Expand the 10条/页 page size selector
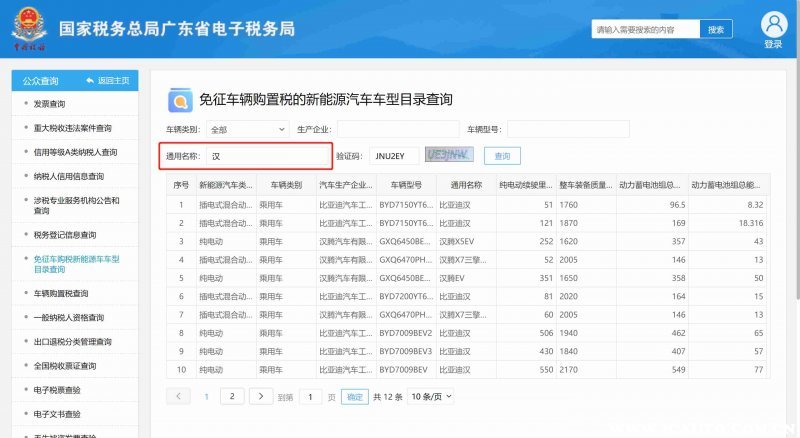Viewport: 800px width, 438px height. (x=430, y=396)
